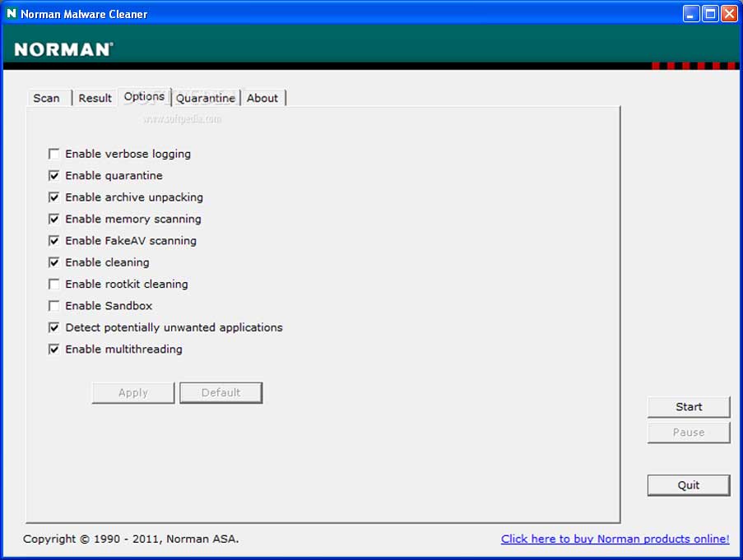Screen dimensions: 743x560
Task: Toggle Detect potentially unwanted applications
Action: point(54,327)
